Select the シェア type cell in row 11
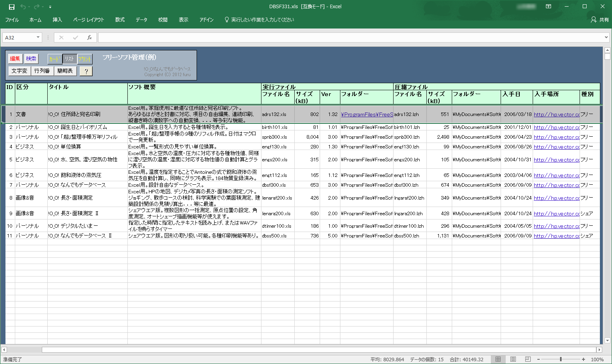612x364 pixels. (x=590, y=236)
